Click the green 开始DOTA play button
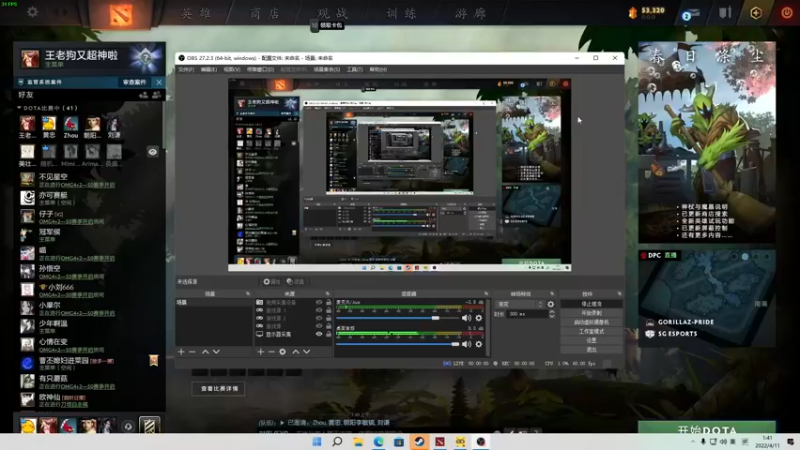 707,428
